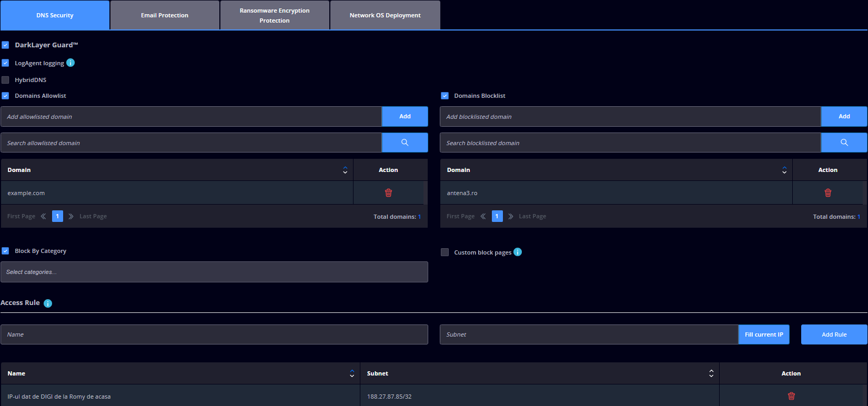The image size is (868, 406).
Task: Go to previous page in blocklist pagination
Action: [483, 216]
